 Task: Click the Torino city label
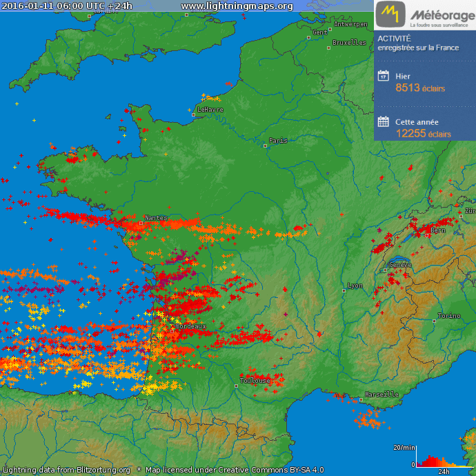[448, 316]
